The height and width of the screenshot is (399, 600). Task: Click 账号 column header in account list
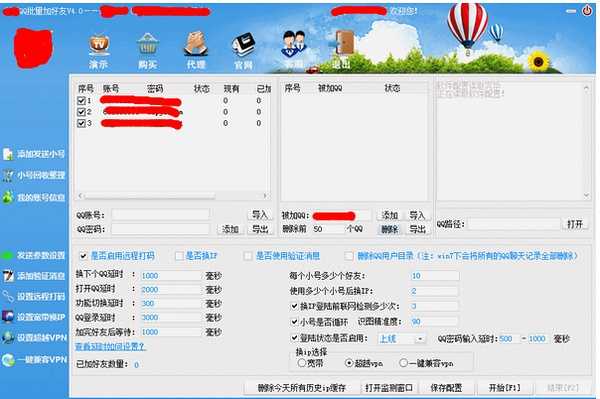tap(111, 89)
